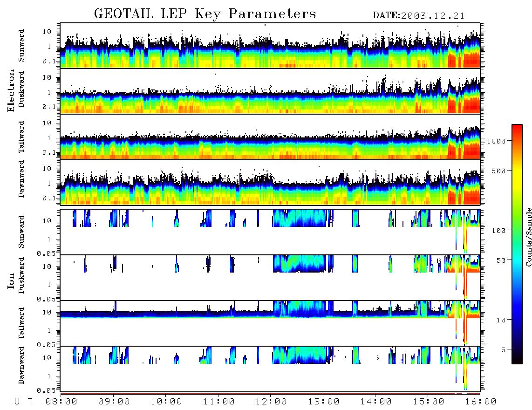The height and width of the screenshot is (410, 532).
Task: Select the Electron "Sunward" panel label
Action: pos(21,46)
